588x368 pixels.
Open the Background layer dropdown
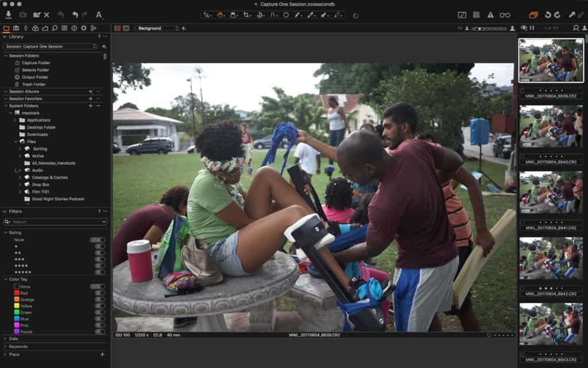pos(157,28)
